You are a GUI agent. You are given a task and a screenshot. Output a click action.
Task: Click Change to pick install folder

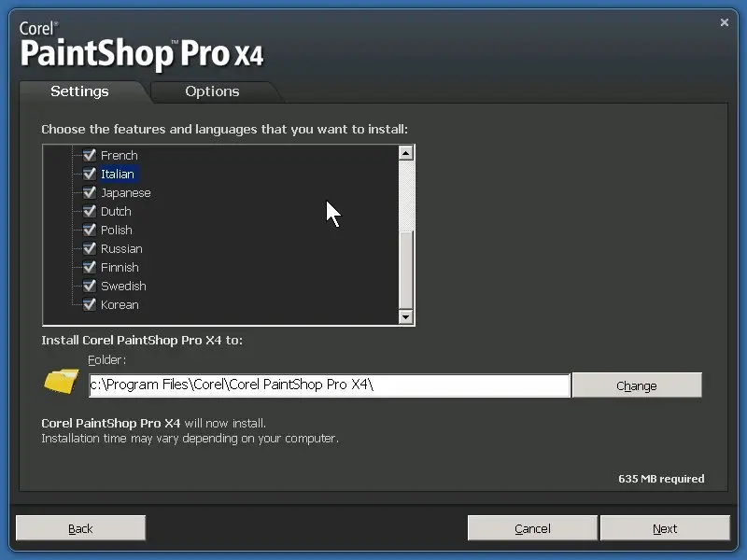(x=637, y=385)
